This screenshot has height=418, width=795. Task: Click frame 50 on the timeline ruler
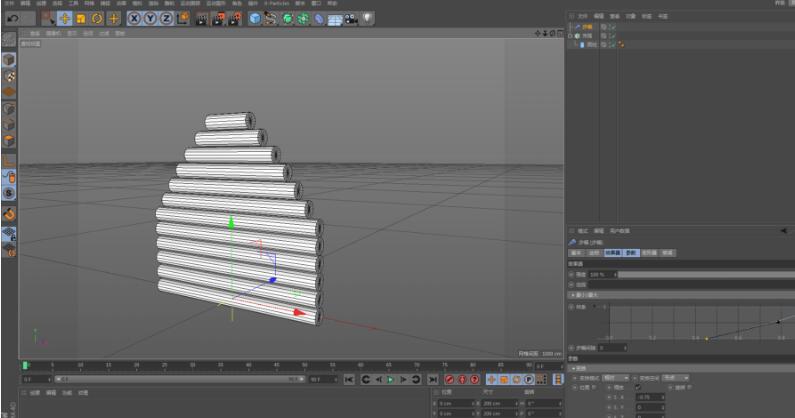click(x=304, y=365)
